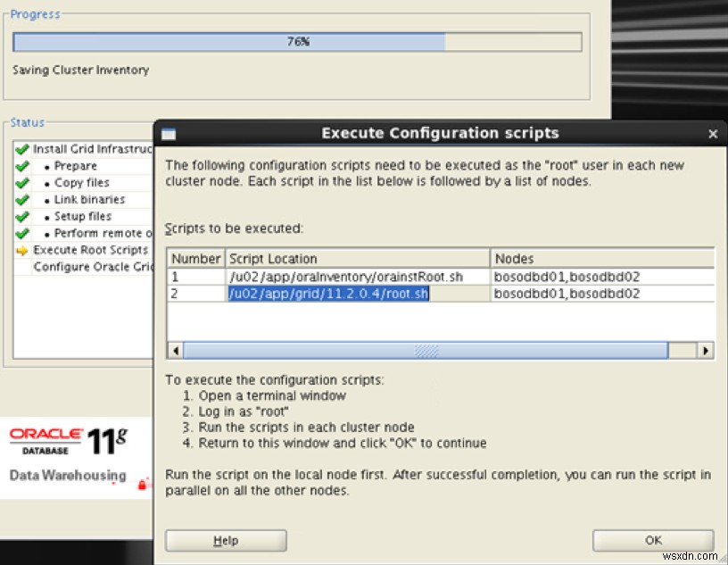Select the Perform remote operations status row

[x=84, y=233]
